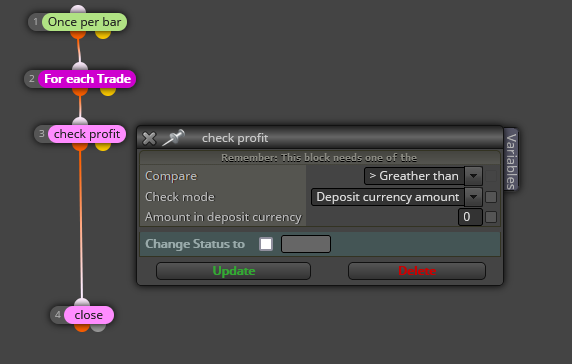Pick the Change Status to color swatch

(306, 244)
